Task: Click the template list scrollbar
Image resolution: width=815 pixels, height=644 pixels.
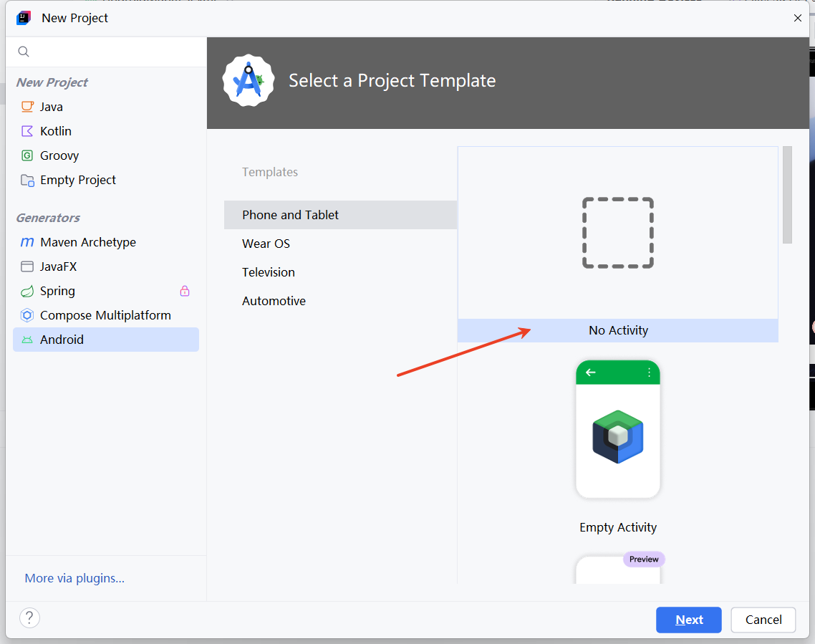Action: pyautogui.click(x=788, y=195)
